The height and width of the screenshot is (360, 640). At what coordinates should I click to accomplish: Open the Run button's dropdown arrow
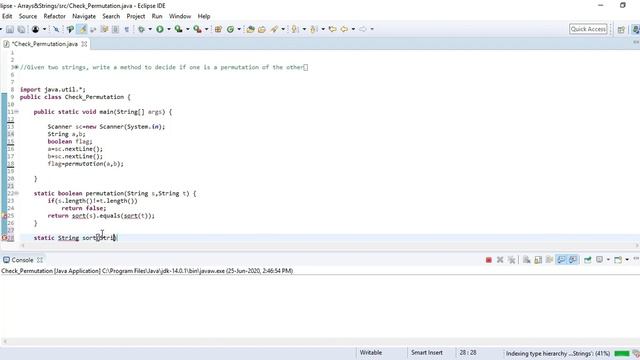169,29
